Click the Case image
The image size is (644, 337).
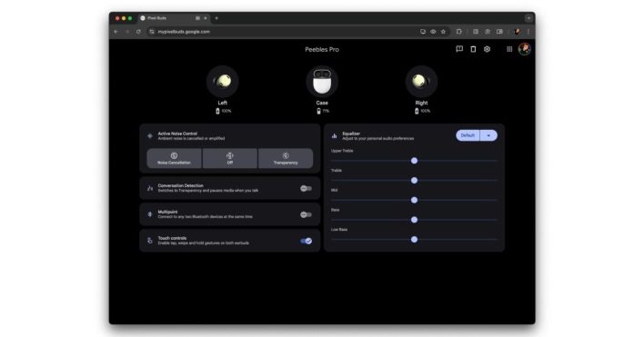click(322, 81)
